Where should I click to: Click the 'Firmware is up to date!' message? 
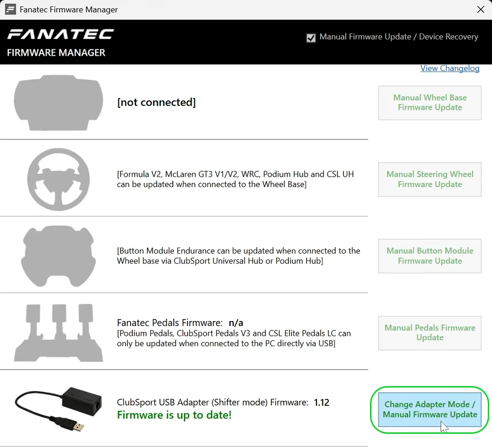(x=174, y=415)
